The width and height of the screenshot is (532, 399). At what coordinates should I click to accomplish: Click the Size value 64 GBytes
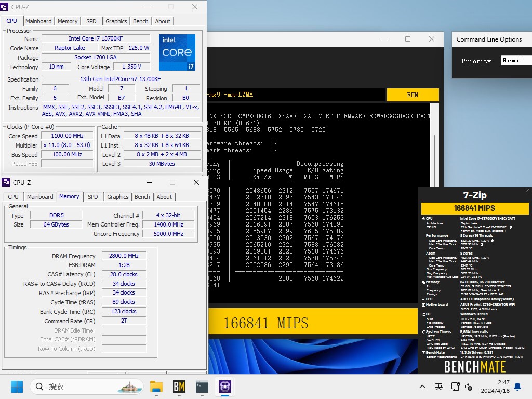pos(56,224)
